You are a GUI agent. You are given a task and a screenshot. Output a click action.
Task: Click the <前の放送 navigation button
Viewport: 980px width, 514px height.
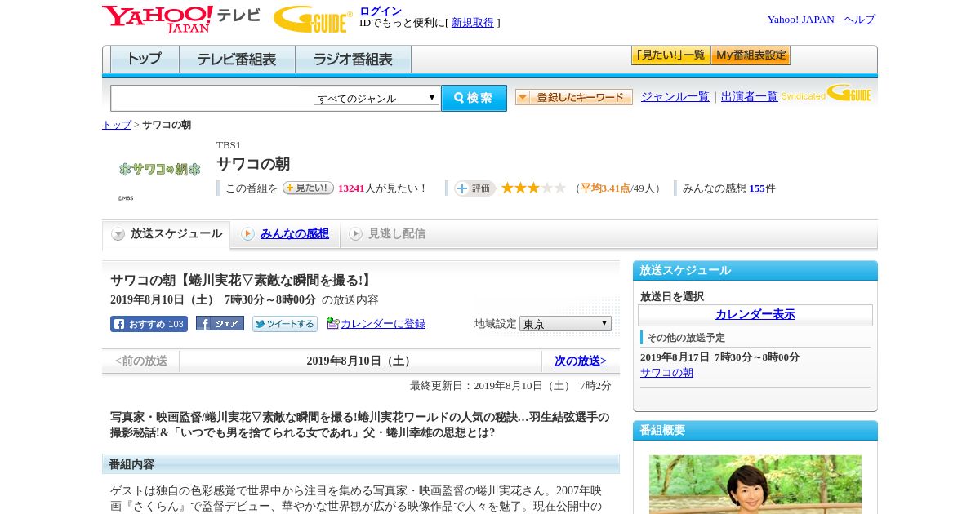click(x=141, y=361)
